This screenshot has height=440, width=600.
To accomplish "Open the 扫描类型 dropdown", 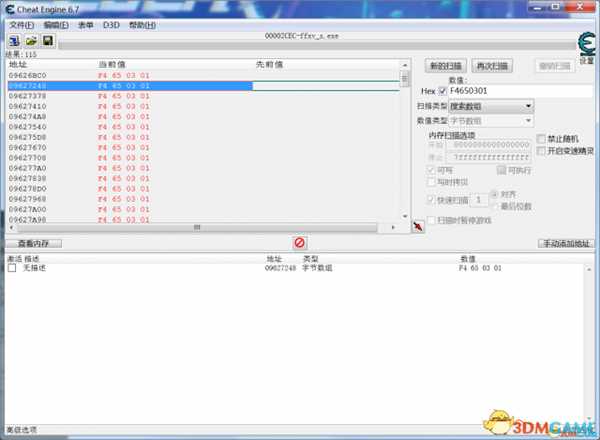I will click(494, 106).
